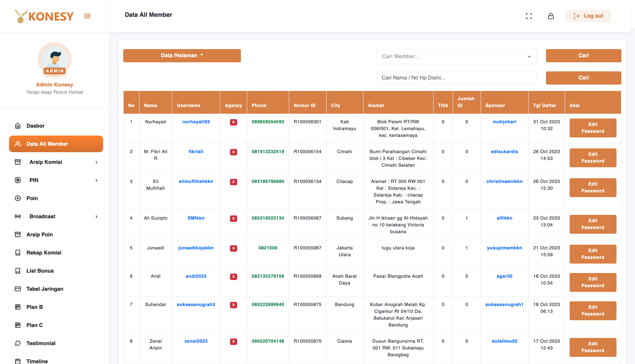Open sponsor link suksesanugrah1
635x364 pixels.
click(x=504, y=305)
